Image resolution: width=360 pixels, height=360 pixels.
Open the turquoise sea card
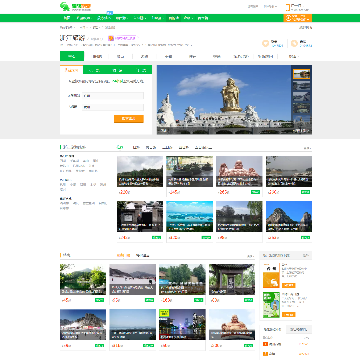point(189,216)
